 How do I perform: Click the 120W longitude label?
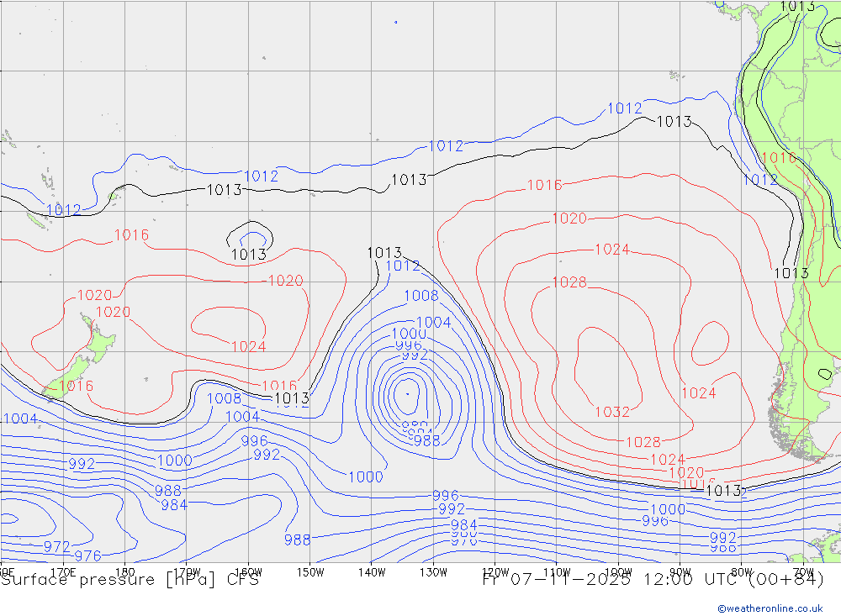[x=495, y=572]
